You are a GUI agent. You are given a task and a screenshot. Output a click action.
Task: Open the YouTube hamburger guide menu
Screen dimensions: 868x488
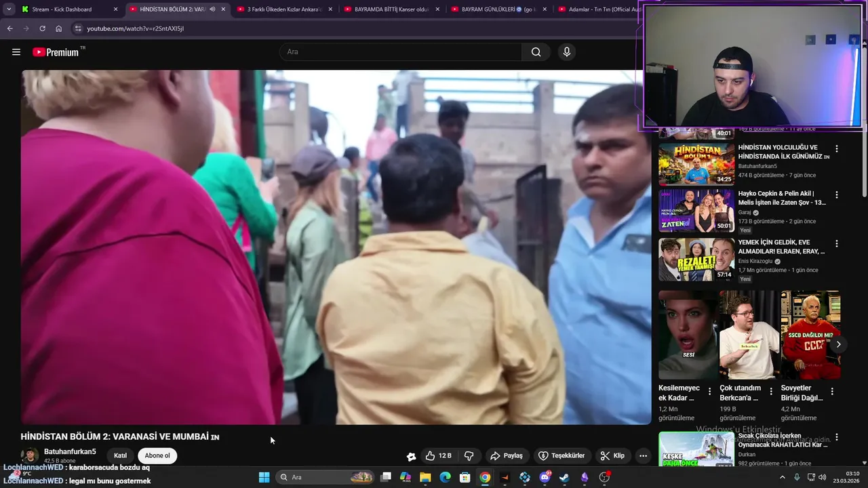coord(16,52)
